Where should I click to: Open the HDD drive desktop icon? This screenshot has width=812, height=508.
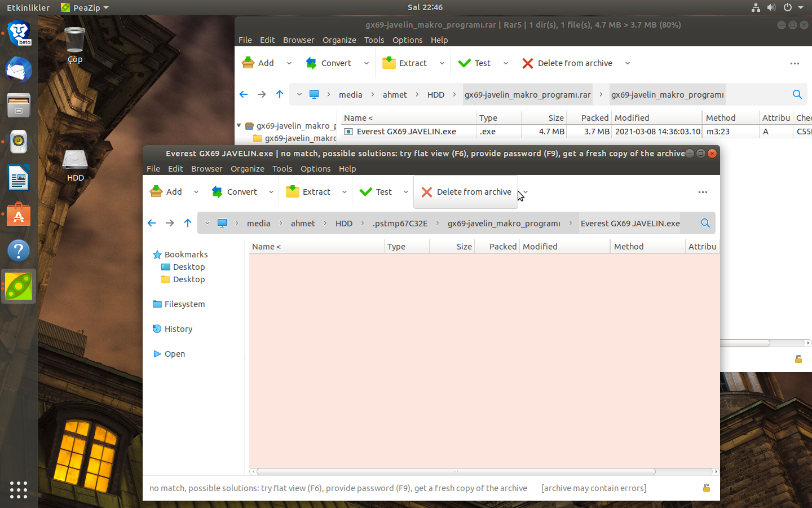(75, 165)
